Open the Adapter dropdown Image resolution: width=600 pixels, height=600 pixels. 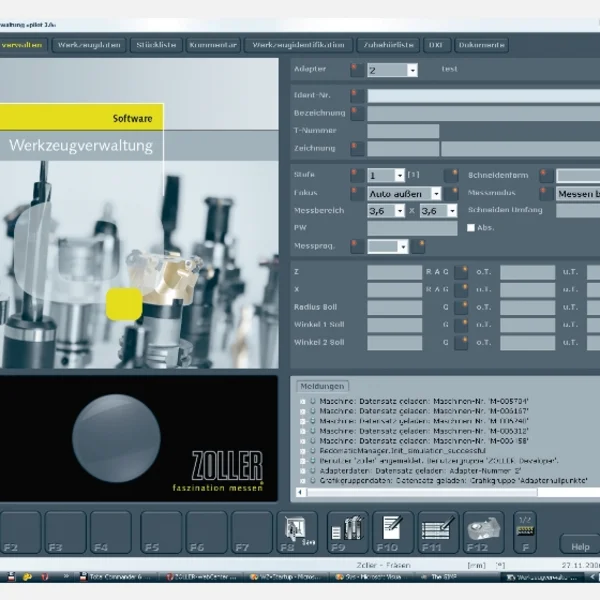tap(412, 71)
